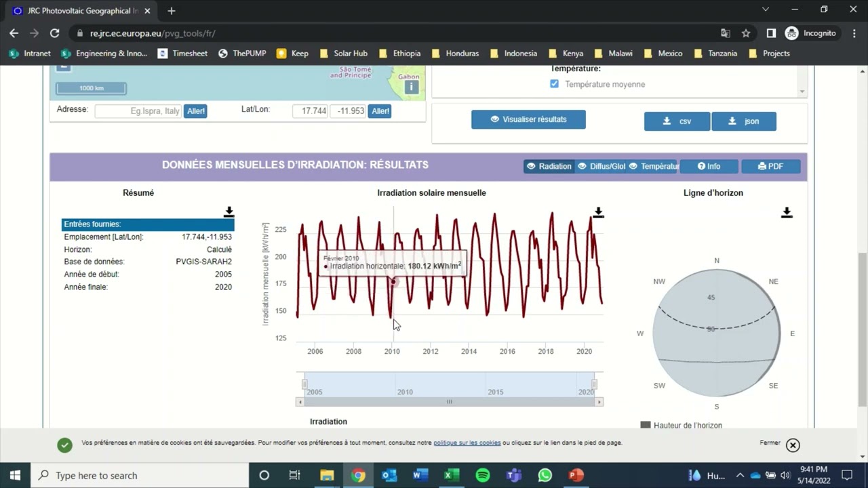The height and width of the screenshot is (488, 868).
Task: Uncheck the Température moyenne checkbox
Action: [554, 84]
